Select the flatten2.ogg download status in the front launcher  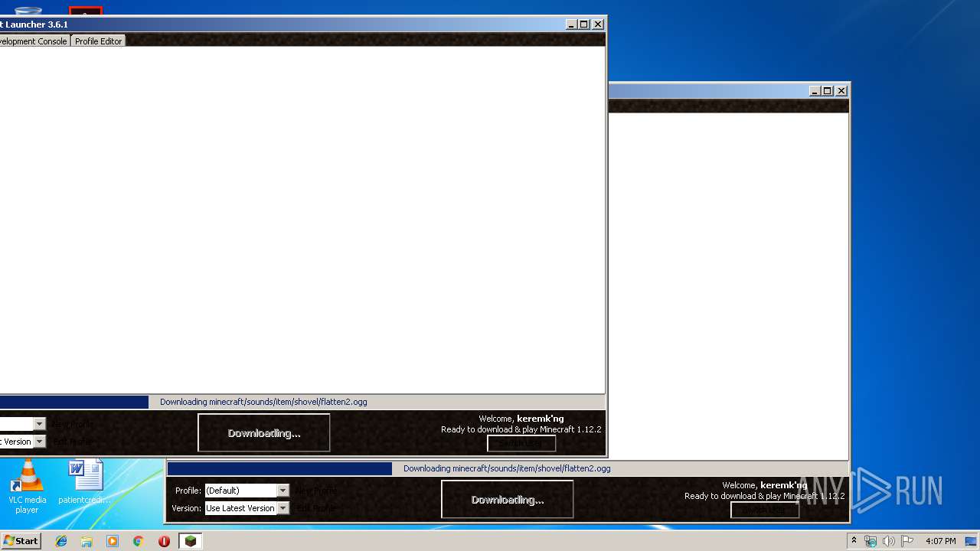tap(263, 402)
